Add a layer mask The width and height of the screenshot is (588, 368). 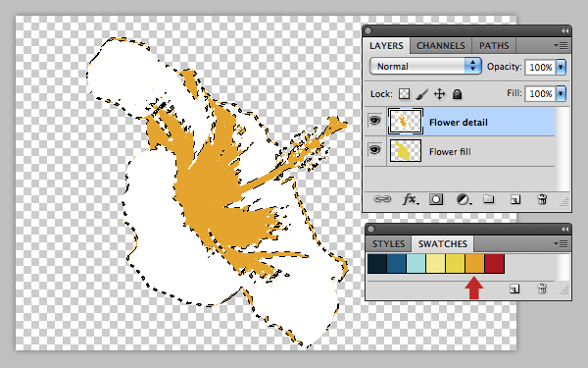[x=436, y=199]
